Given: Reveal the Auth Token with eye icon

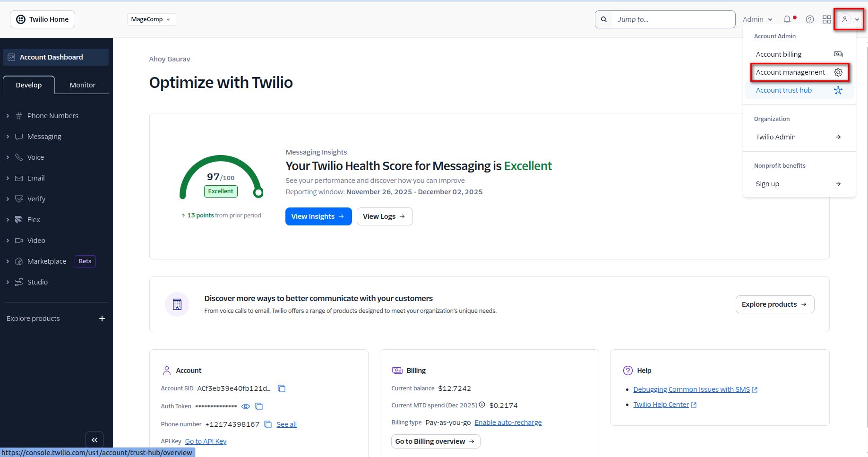Looking at the screenshot, I should click(x=246, y=406).
